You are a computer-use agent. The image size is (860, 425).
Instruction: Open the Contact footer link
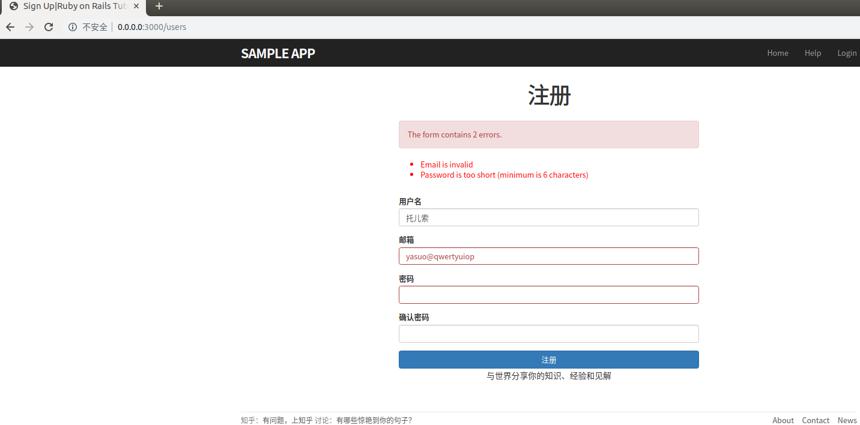pyautogui.click(x=815, y=420)
